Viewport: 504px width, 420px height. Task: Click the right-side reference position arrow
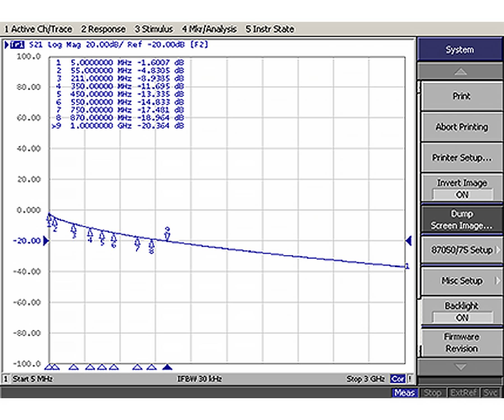(409, 241)
